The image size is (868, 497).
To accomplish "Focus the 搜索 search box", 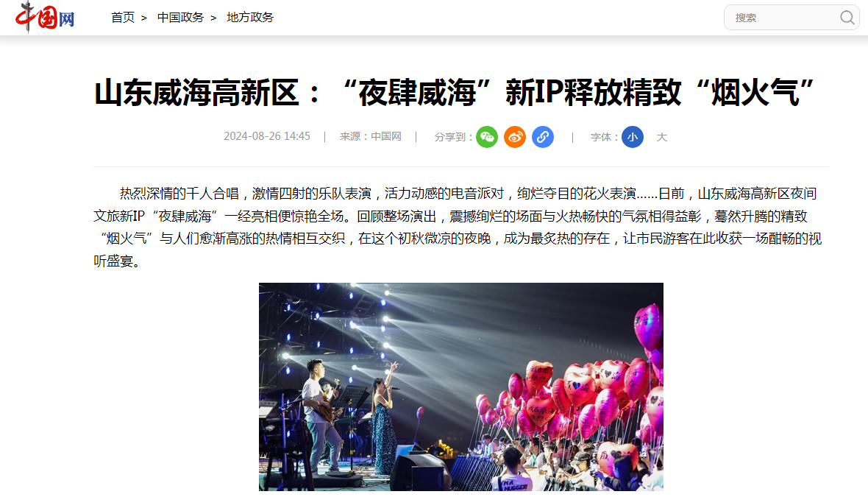I will (x=783, y=18).
